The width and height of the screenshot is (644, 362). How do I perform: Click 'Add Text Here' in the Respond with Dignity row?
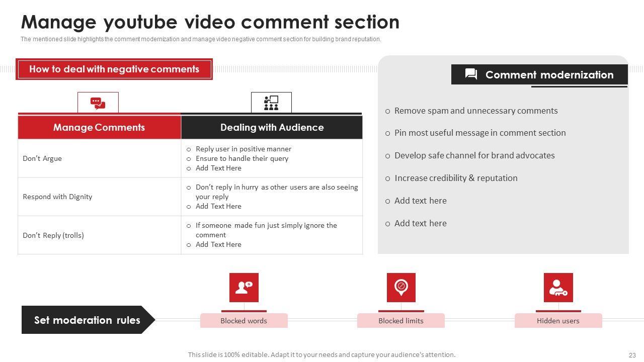pyautogui.click(x=218, y=206)
